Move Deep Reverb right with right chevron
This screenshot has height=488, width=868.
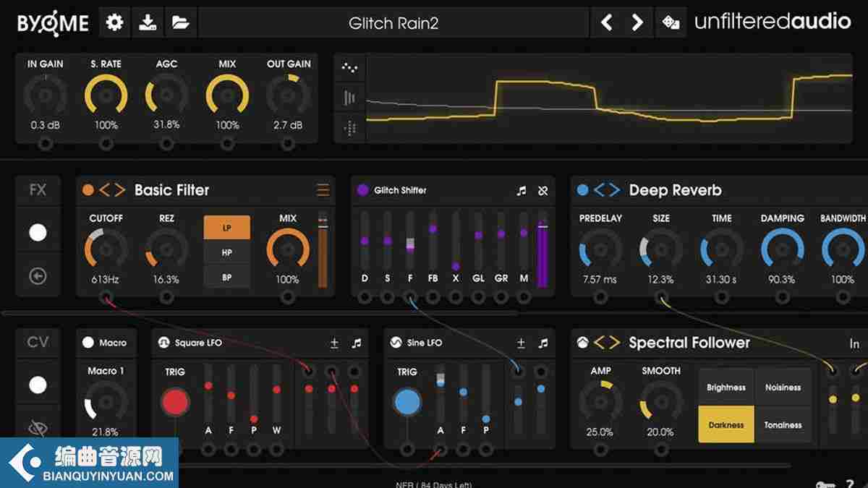coord(615,190)
